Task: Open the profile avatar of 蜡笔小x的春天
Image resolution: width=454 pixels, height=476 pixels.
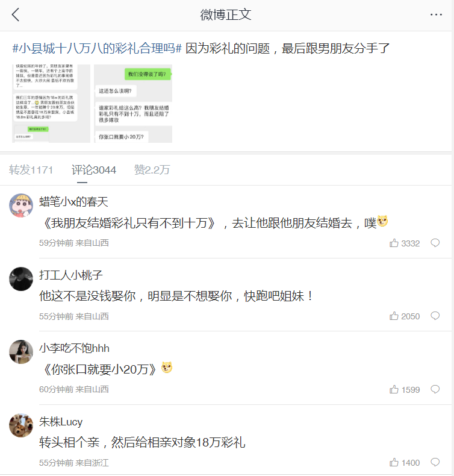Action: coord(21,205)
